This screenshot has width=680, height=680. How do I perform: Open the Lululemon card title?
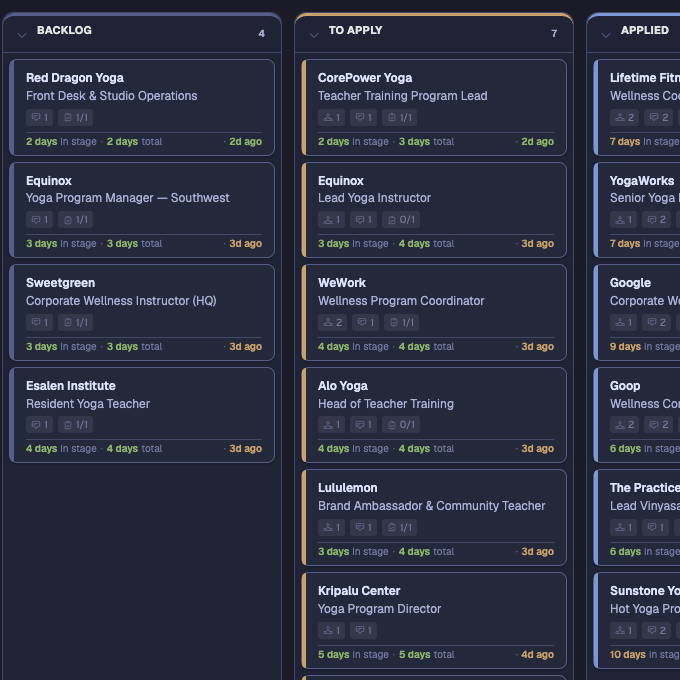(x=347, y=488)
